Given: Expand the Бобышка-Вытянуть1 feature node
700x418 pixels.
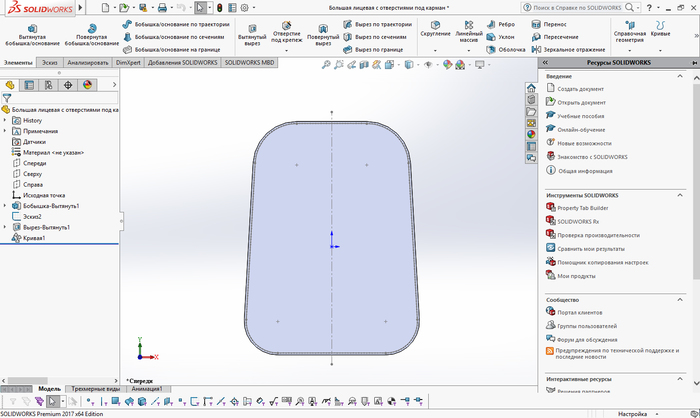Looking at the screenshot, I should point(5,206).
